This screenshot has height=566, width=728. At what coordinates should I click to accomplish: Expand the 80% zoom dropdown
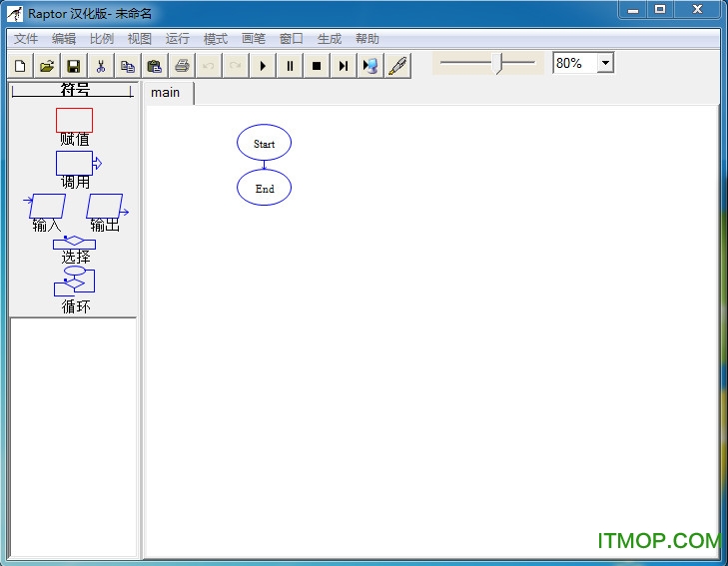coord(604,63)
